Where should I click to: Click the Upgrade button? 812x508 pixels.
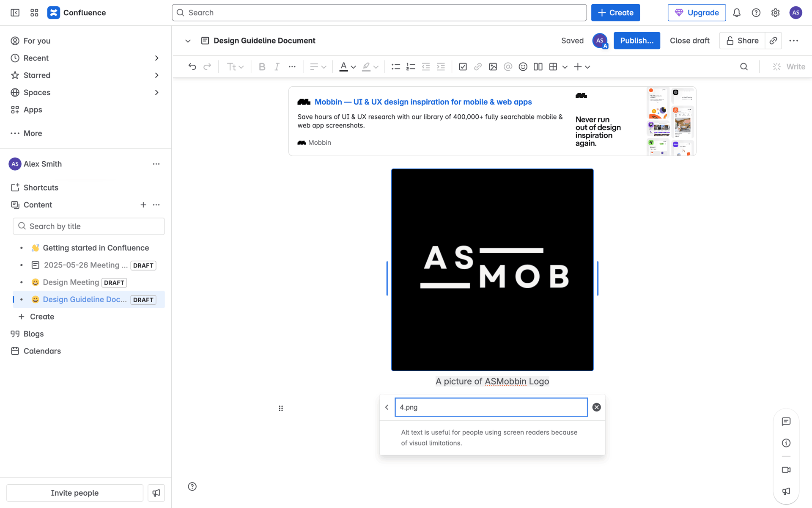coord(697,13)
